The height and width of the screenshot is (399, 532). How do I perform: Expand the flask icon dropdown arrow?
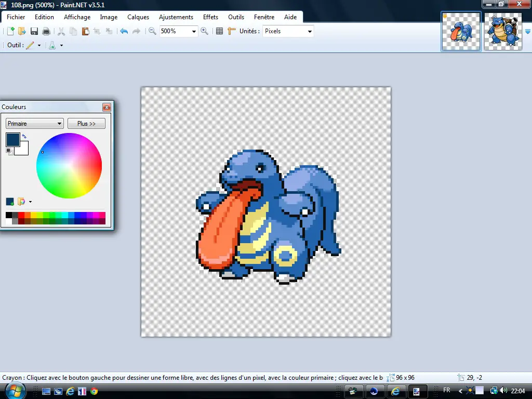pos(61,45)
